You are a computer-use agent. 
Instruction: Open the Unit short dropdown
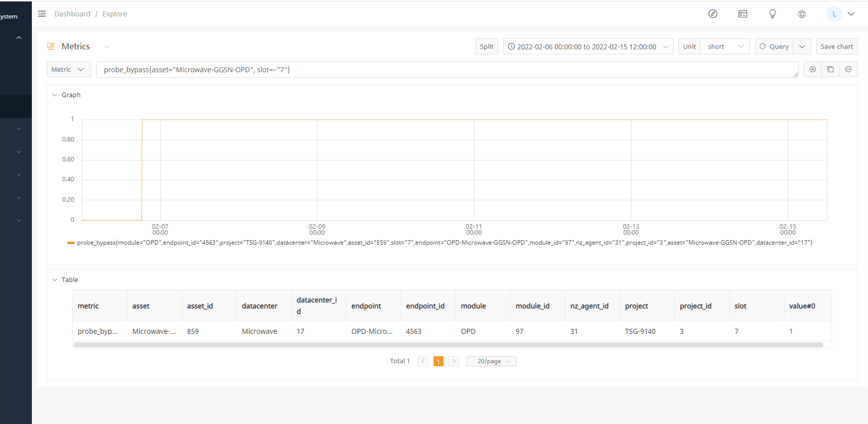coord(725,46)
